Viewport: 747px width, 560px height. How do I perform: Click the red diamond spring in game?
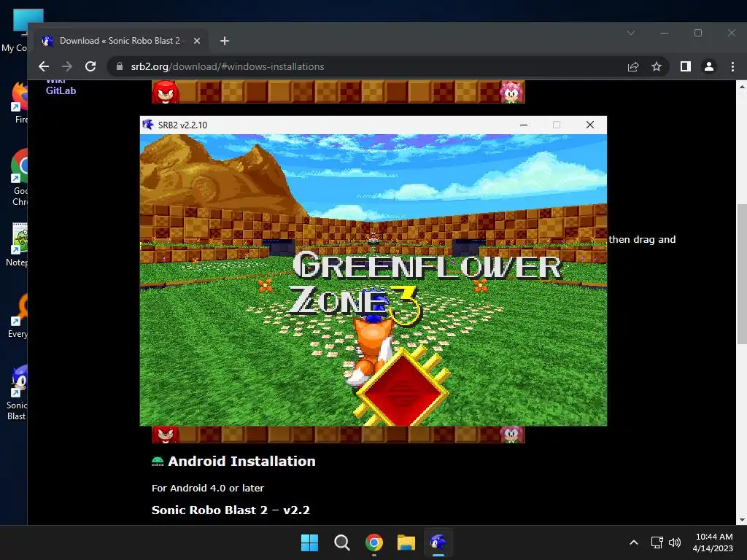(x=403, y=388)
